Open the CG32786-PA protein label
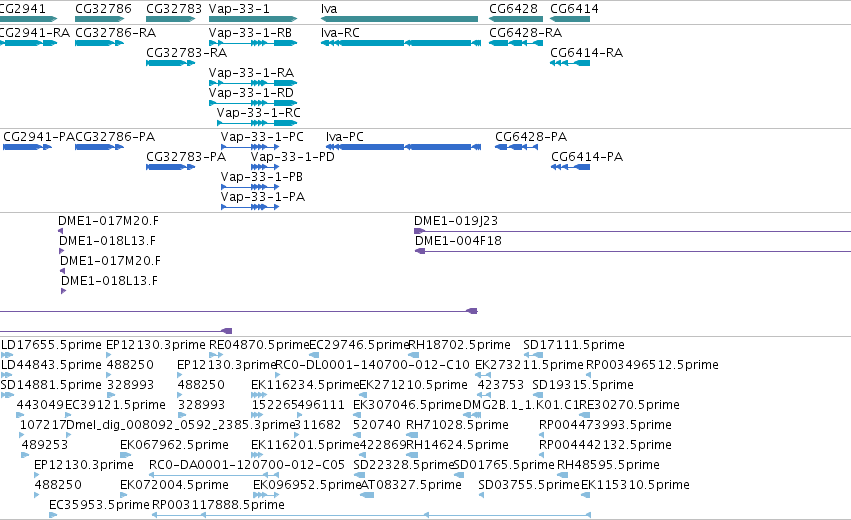Image resolution: width=851 pixels, height=520 pixels. pos(115,137)
